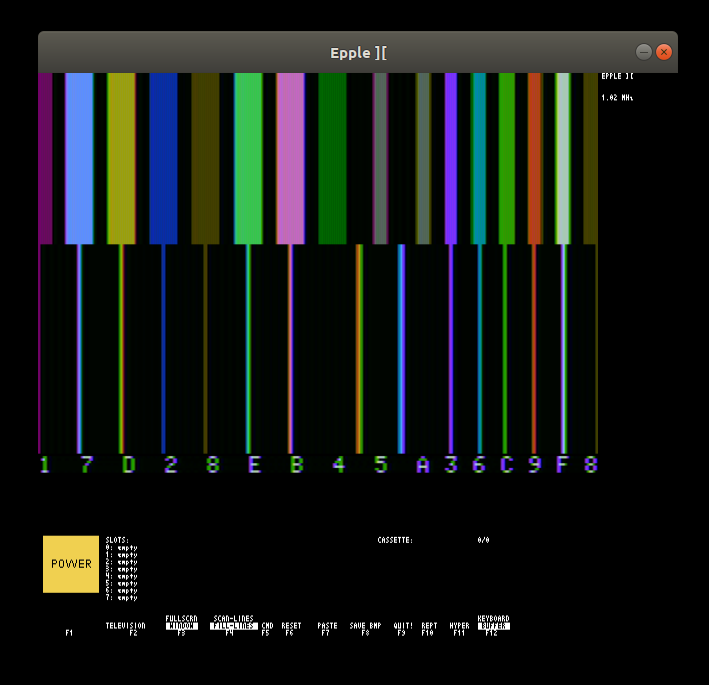The image size is (709, 685).
Task: Click SAVE BMP F8
Action: (x=365, y=628)
